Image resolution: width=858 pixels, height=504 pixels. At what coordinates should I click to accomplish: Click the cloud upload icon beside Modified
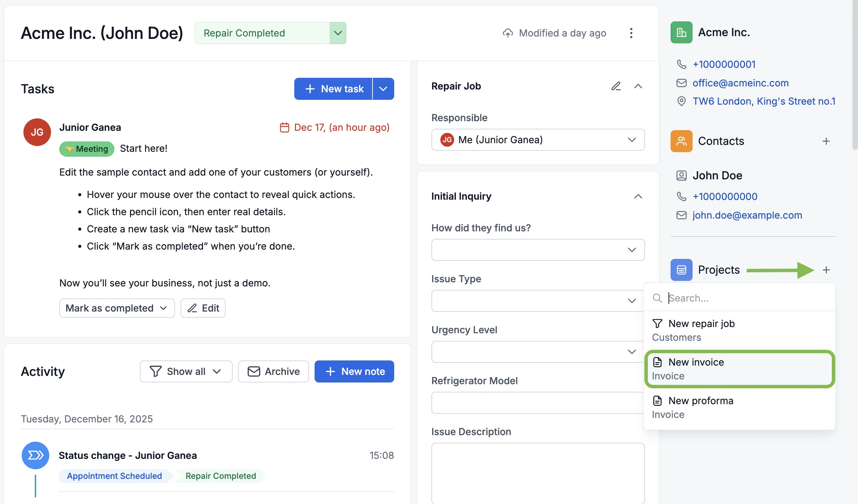[x=508, y=33]
